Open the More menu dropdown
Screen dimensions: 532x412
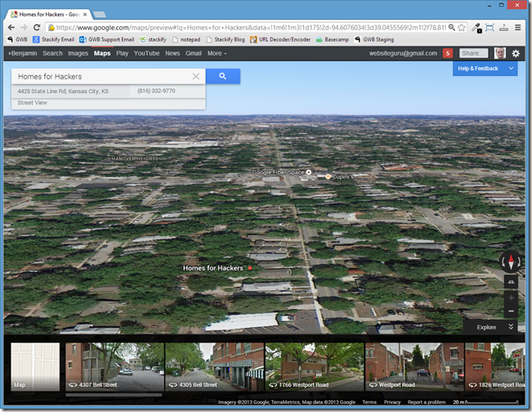(x=217, y=53)
